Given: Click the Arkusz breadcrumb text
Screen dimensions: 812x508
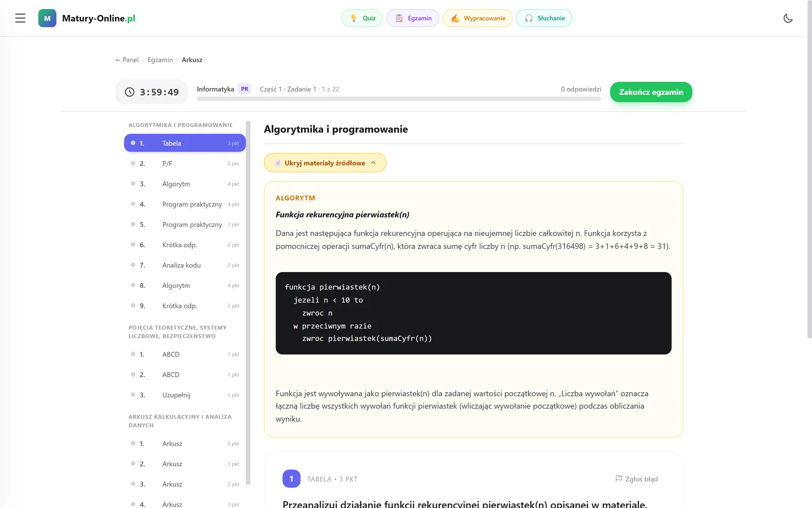Looking at the screenshot, I should tap(192, 60).
